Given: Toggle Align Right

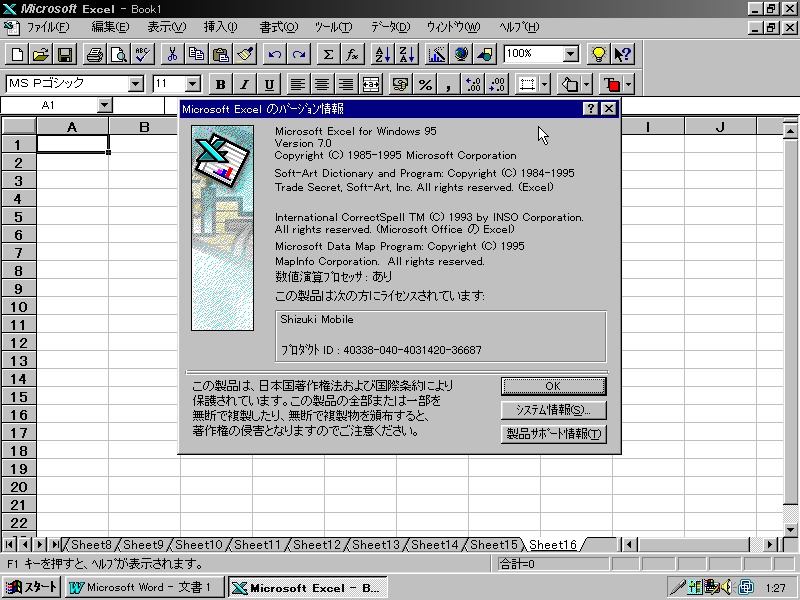Looking at the screenshot, I should point(346,84).
